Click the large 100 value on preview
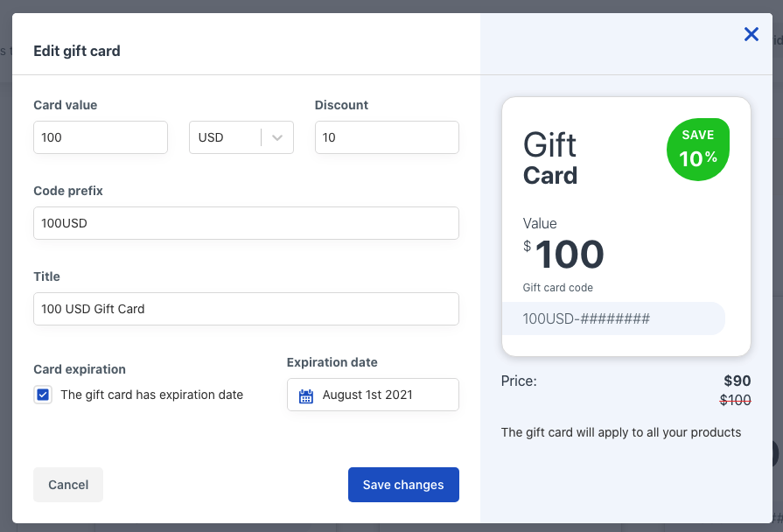 point(570,255)
